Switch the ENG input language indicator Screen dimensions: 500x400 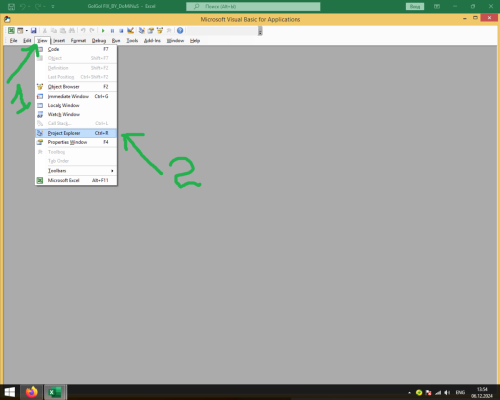[x=460, y=393]
